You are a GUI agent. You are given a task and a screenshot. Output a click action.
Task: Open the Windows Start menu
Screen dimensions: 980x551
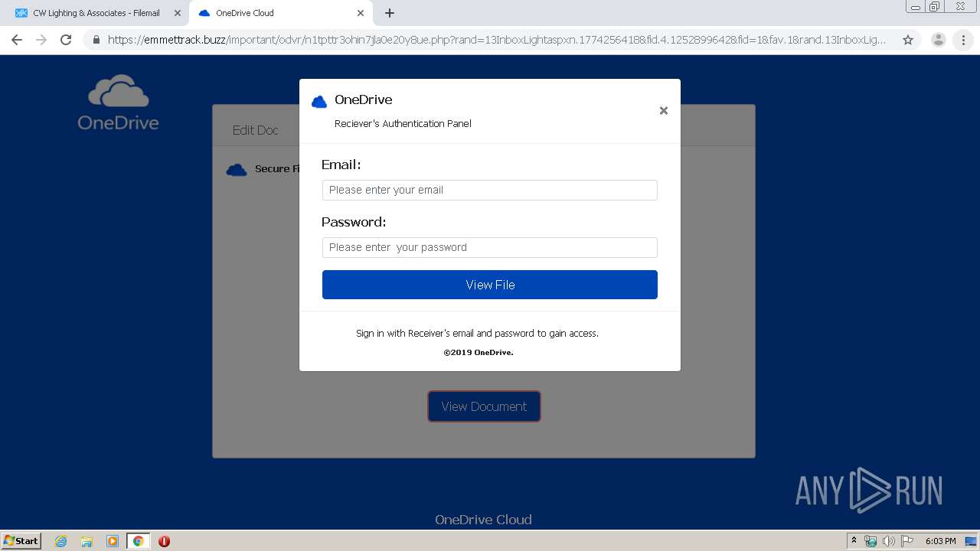tap(21, 540)
